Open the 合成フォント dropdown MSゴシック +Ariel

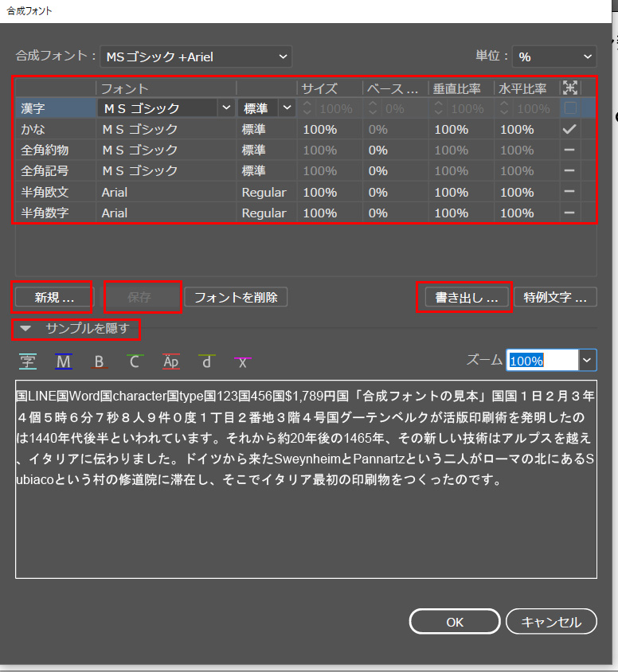pos(196,57)
